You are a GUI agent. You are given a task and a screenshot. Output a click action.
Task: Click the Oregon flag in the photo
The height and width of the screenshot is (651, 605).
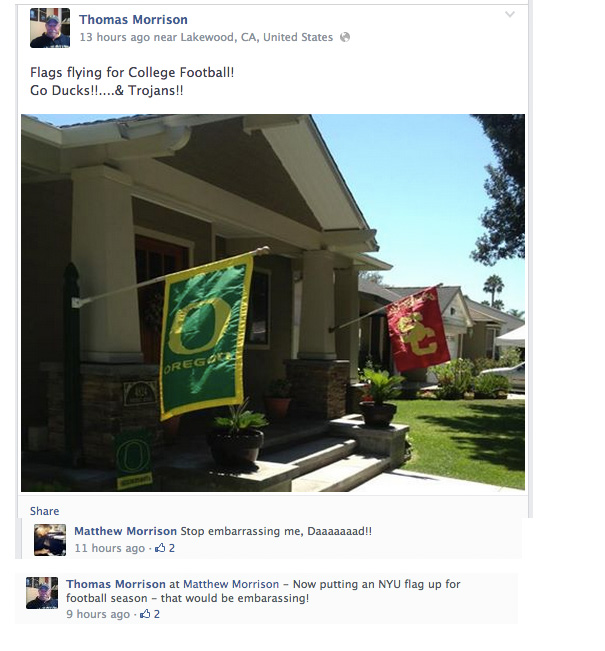(x=206, y=337)
